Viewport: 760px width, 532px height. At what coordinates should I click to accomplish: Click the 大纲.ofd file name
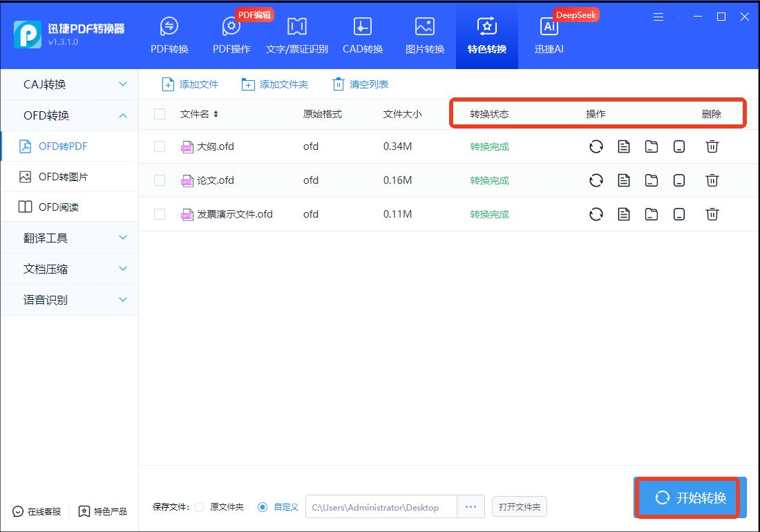(215, 146)
